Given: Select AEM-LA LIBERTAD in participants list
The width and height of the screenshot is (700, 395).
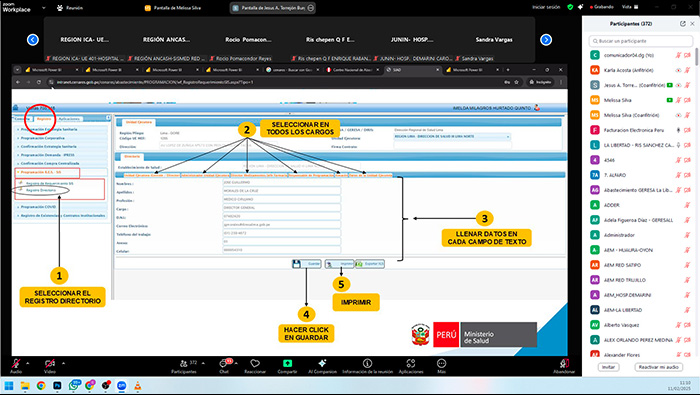Looking at the screenshot, I should [641, 310].
